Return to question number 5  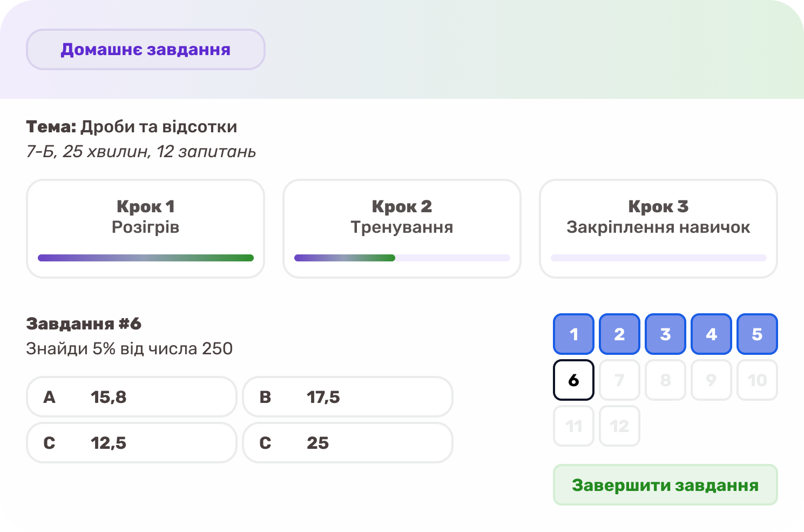pos(757,334)
